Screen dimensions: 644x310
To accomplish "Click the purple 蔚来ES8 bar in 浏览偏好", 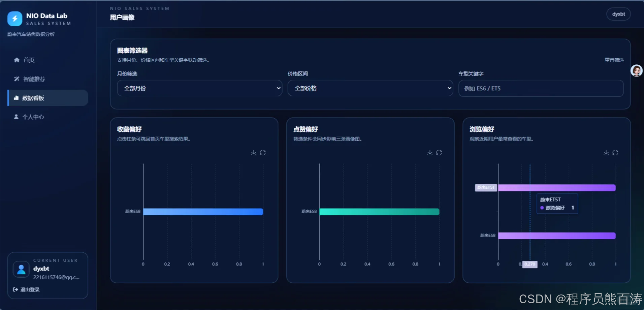I will [x=557, y=236].
